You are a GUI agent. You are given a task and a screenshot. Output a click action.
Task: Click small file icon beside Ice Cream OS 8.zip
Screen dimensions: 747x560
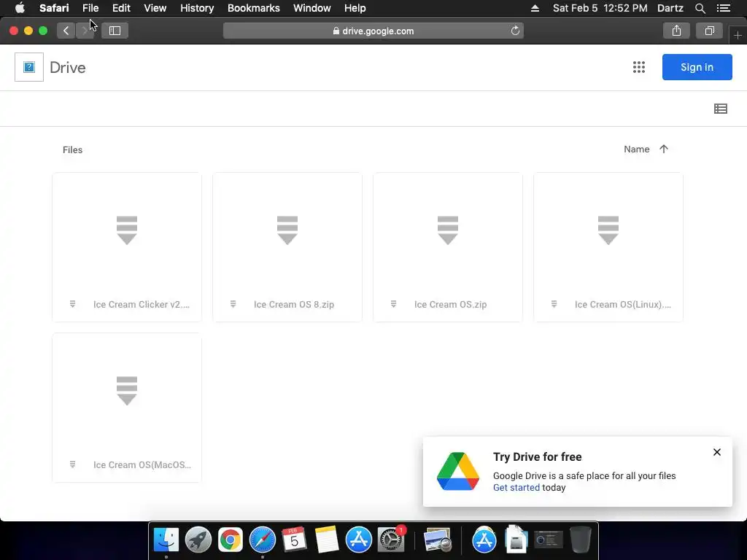coord(233,304)
